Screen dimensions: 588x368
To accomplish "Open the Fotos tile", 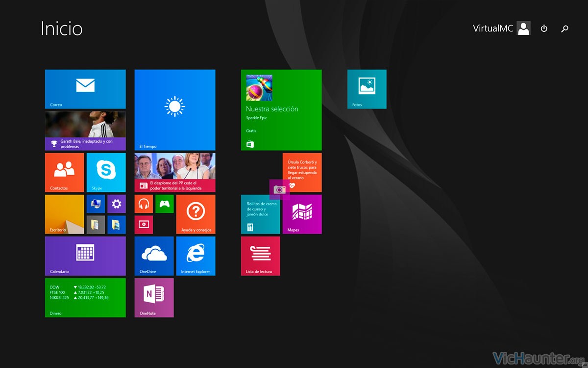I will [x=367, y=89].
